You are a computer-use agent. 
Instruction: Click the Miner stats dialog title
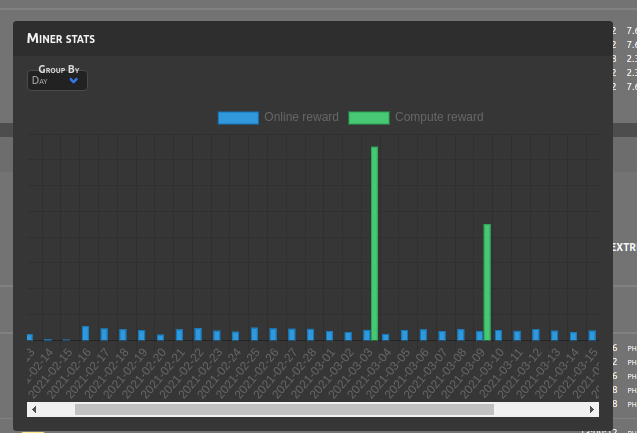pyautogui.click(x=61, y=39)
